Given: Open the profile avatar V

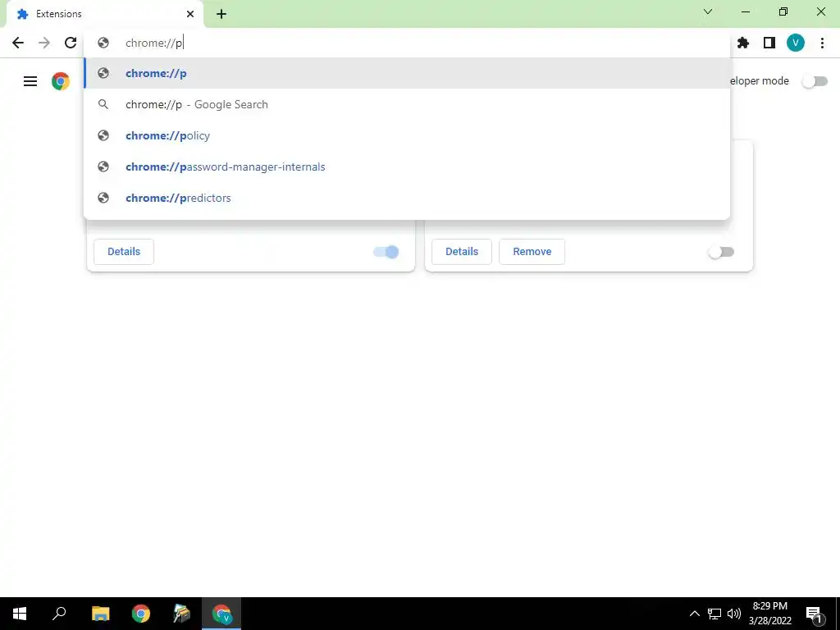Looking at the screenshot, I should (x=796, y=43).
